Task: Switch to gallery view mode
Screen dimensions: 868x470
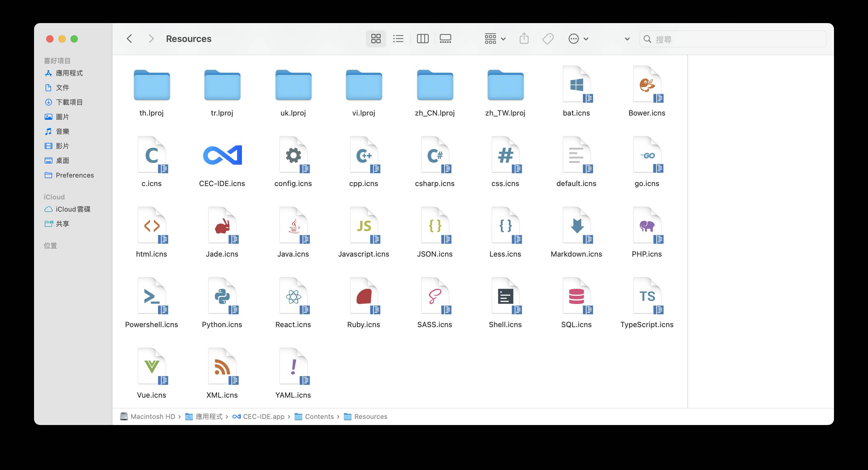Action: click(446, 39)
